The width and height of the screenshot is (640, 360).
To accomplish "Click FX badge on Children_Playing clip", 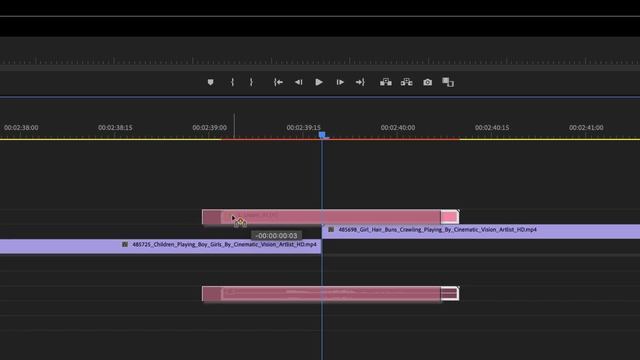I will [x=125, y=244].
